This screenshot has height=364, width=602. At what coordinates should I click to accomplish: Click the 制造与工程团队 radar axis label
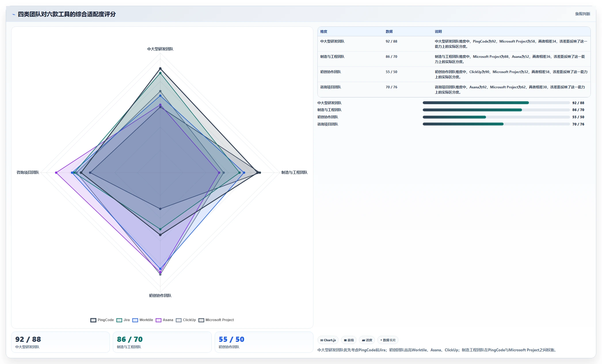point(294,172)
